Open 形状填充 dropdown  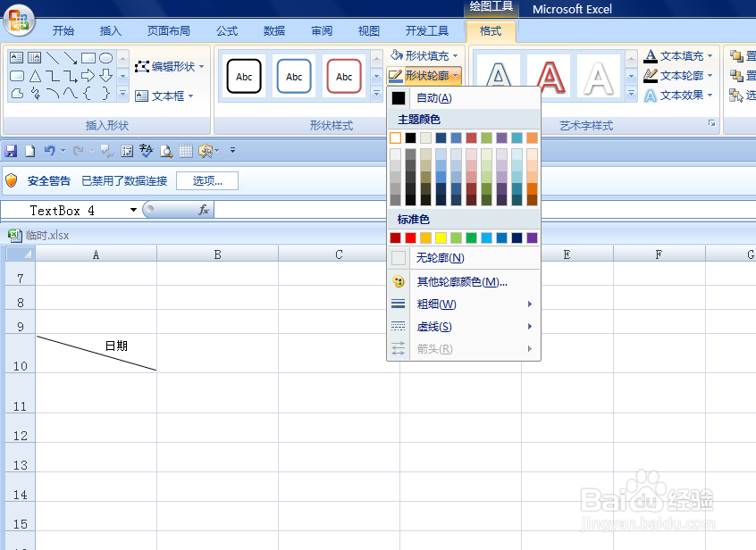tap(424, 56)
